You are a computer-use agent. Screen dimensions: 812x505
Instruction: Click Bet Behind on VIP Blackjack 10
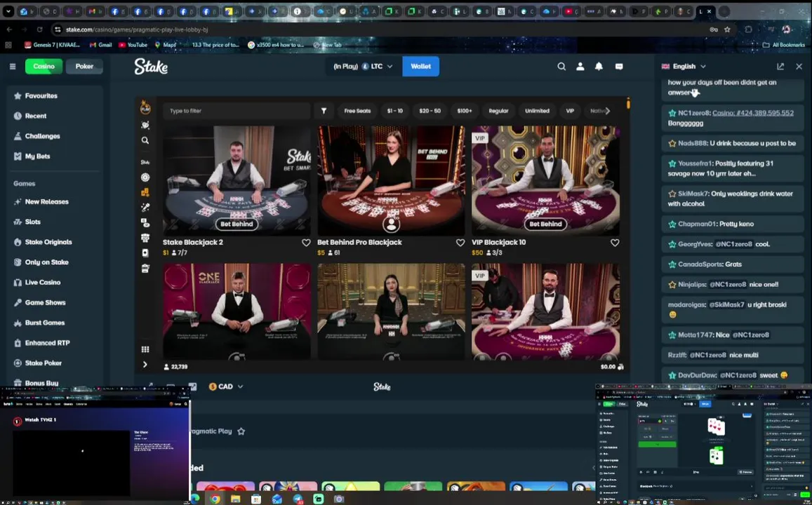(545, 224)
